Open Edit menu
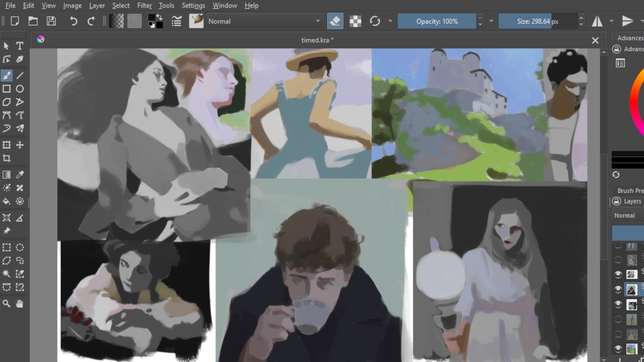This screenshot has width=644, height=362. coord(29,6)
